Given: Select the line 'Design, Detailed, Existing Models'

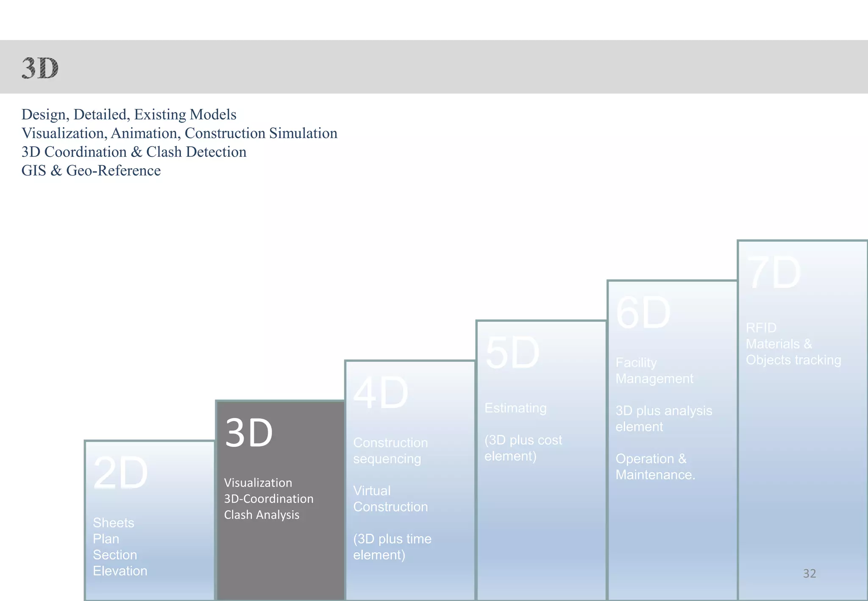Looking at the screenshot, I should click(x=129, y=114).
